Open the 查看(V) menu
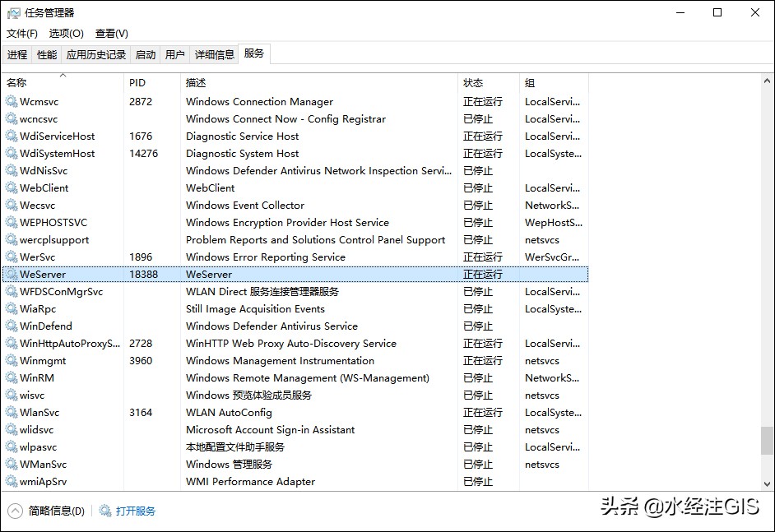Image resolution: width=775 pixels, height=532 pixels. coord(112,34)
